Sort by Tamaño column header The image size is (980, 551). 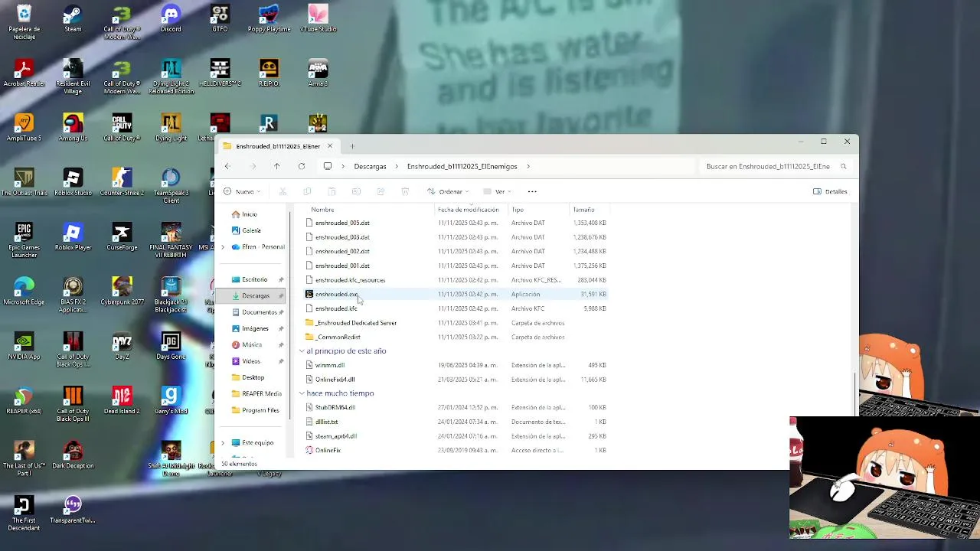click(583, 210)
